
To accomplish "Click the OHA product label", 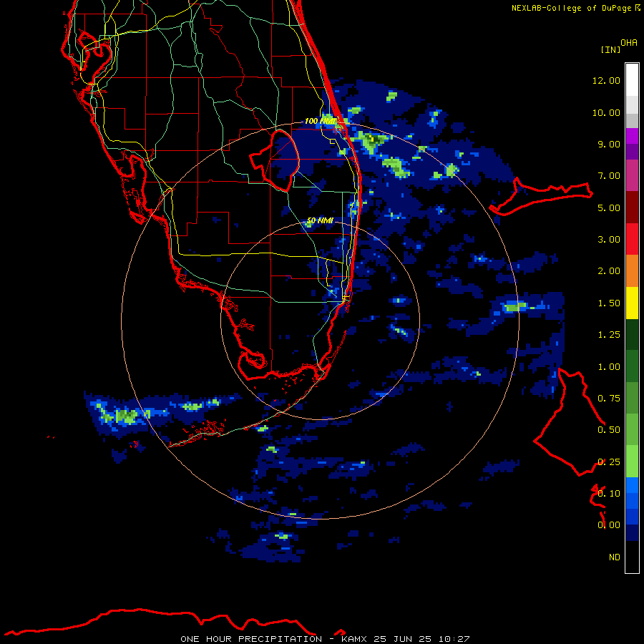I will point(629,43).
